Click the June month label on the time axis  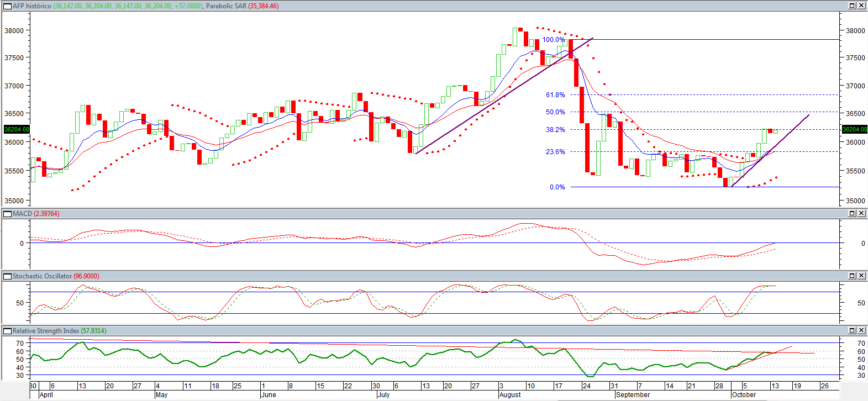coord(269,395)
